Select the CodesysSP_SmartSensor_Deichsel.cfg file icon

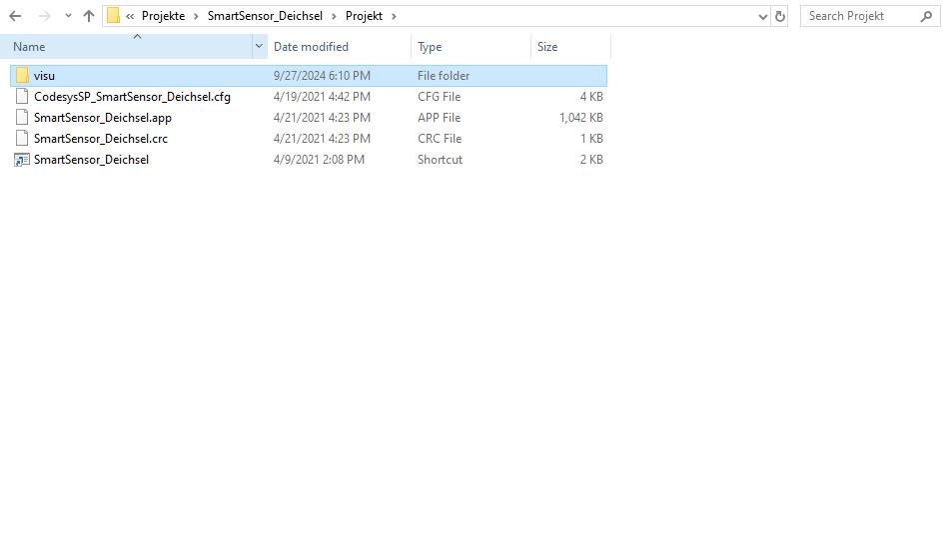pos(22,96)
